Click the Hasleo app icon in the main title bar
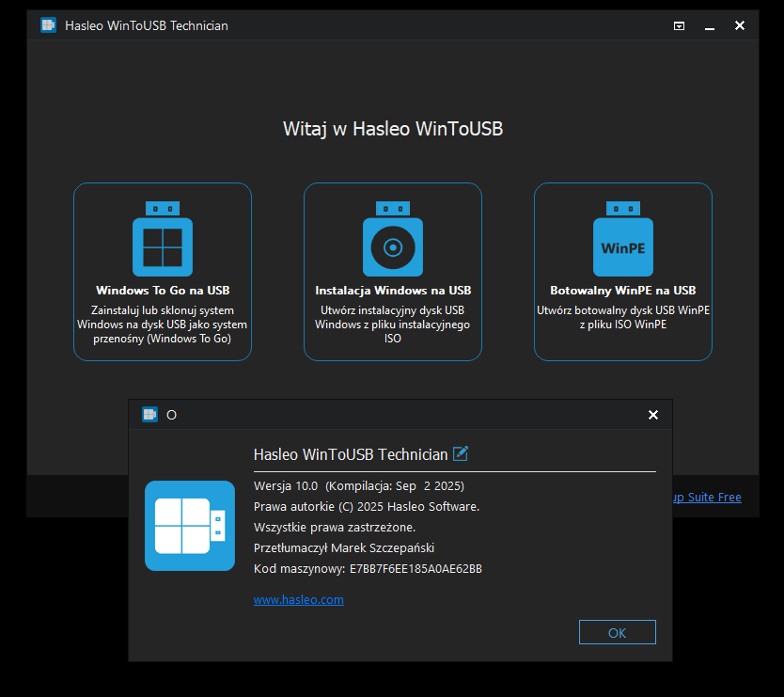Viewport: 784px width, 697px height. [49, 25]
